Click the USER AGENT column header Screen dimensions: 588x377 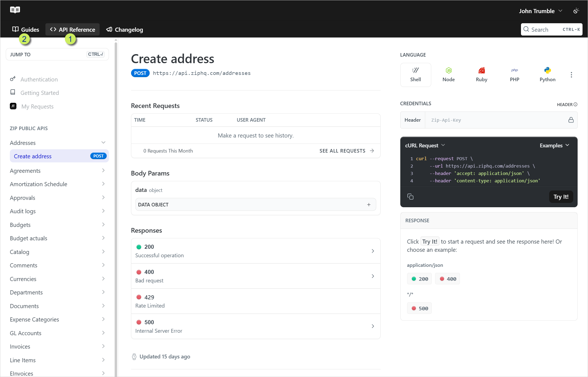pos(251,120)
